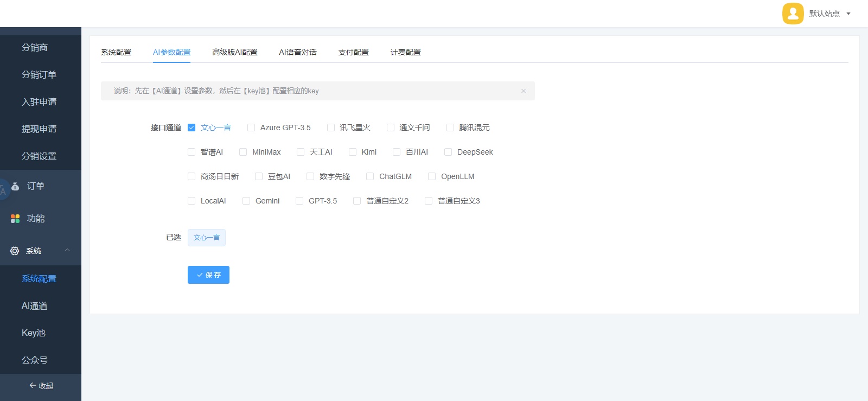The width and height of the screenshot is (868, 401).
Task: Click the 默认站点 label text
Action: tap(824, 14)
